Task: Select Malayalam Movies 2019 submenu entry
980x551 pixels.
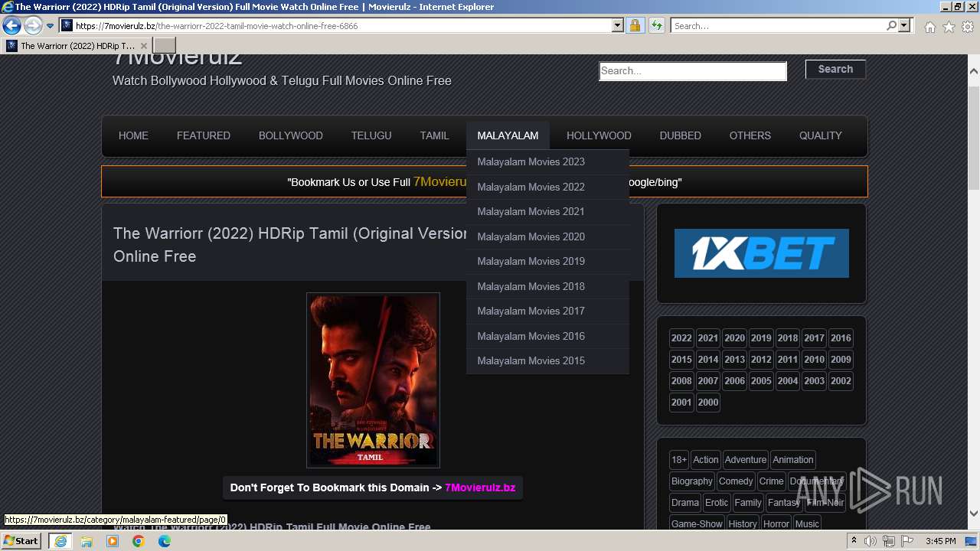Action: pos(547,261)
